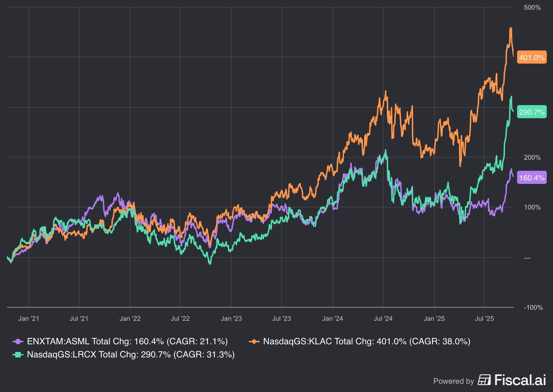Click the Fiscal.ai brand text
The image size is (553, 392).
pos(520,380)
